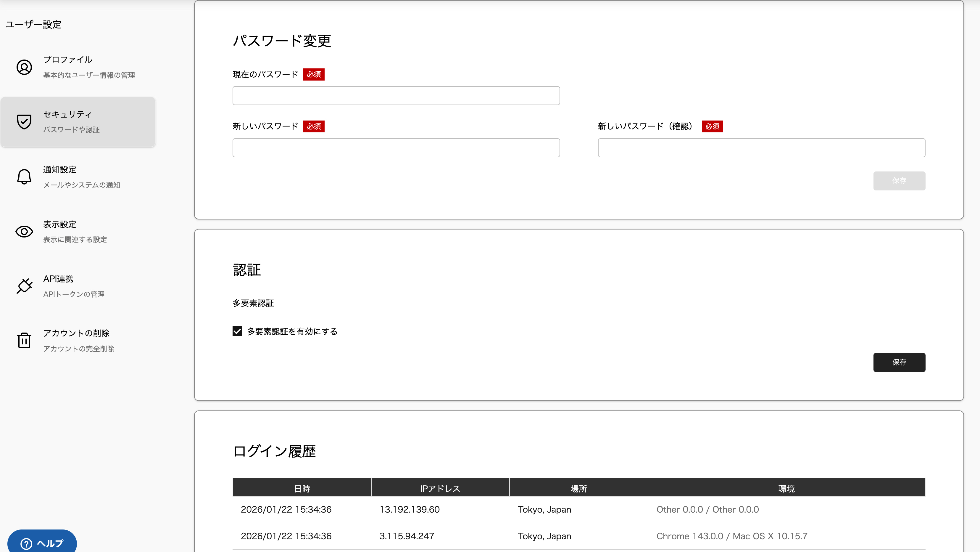The image size is (980, 552).
Task: Click the パスワード変更 heading
Action: 282,41
